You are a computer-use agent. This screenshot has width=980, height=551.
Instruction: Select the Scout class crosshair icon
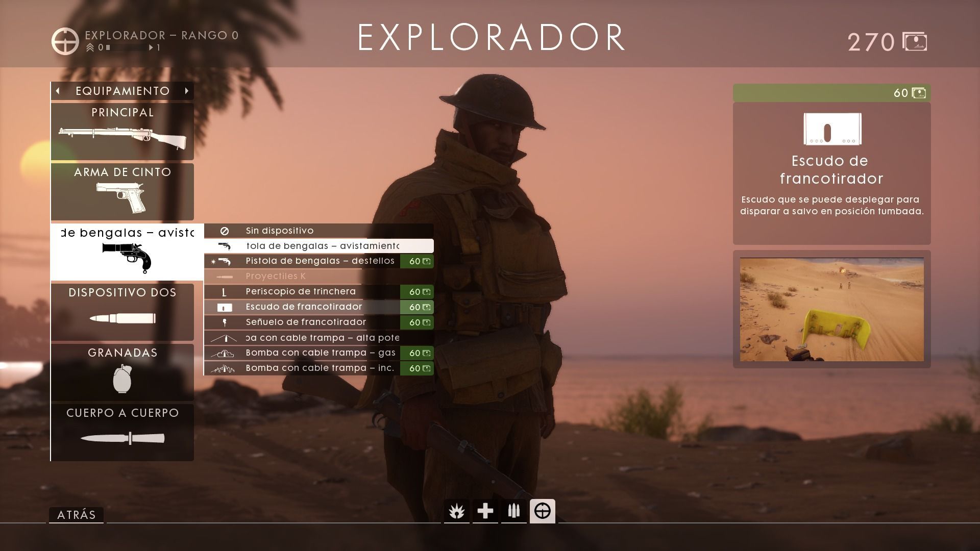[542, 511]
